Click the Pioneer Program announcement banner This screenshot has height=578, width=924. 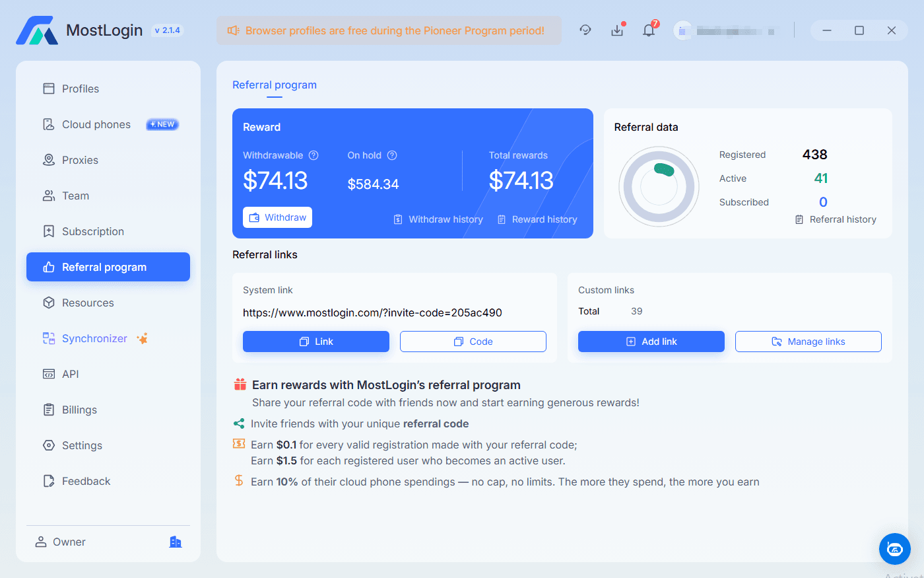pos(389,30)
